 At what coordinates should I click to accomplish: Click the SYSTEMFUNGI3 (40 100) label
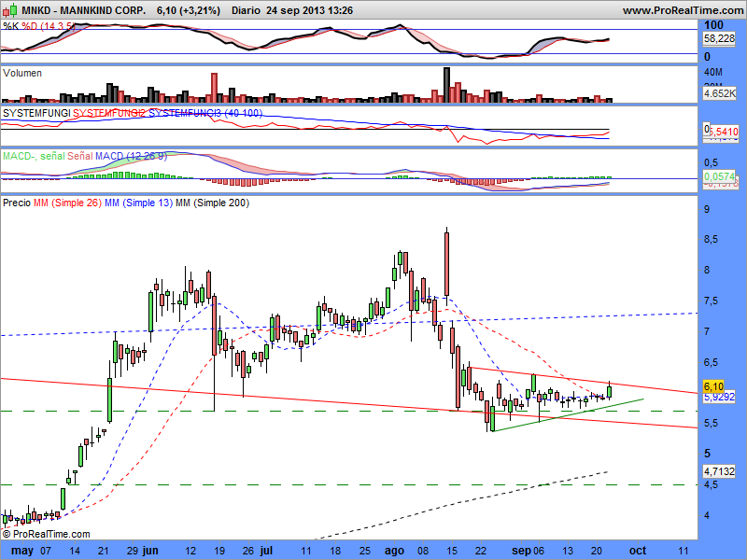(205, 113)
